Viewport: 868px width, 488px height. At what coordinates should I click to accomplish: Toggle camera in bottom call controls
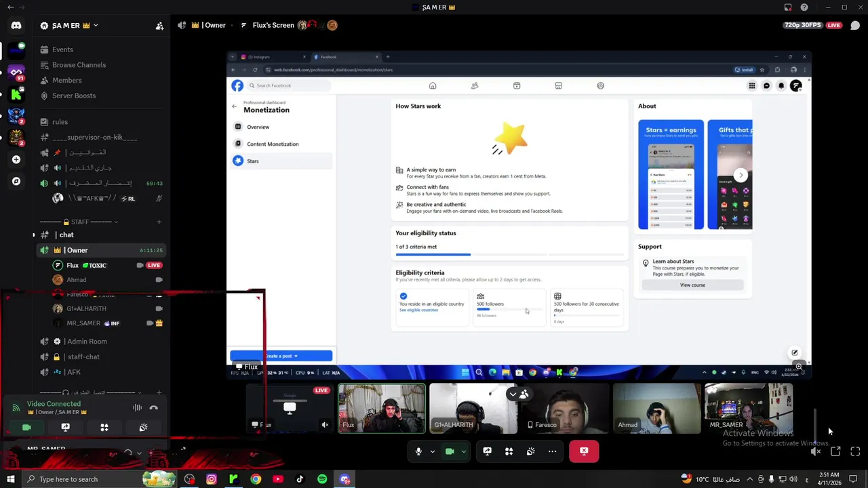450,451
